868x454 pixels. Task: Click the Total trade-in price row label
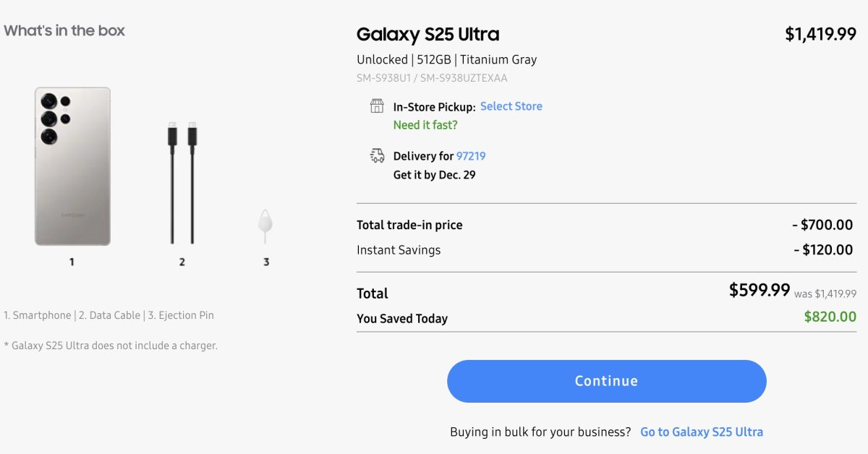coord(409,225)
